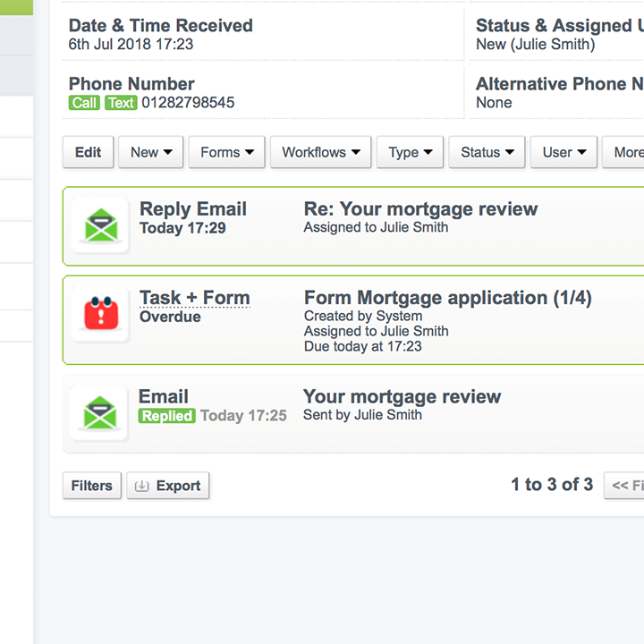The height and width of the screenshot is (644, 644).
Task: Expand the Forms dropdown
Action: pos(227,152)
